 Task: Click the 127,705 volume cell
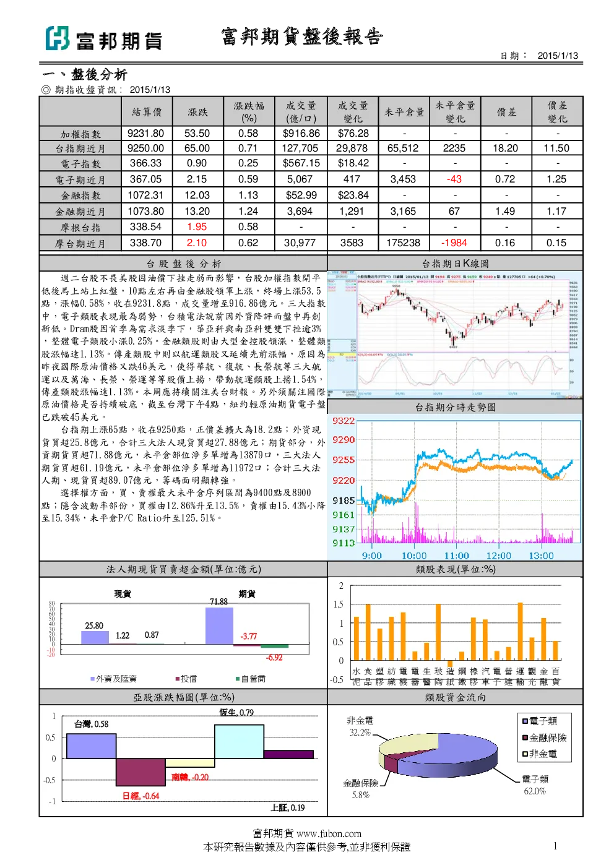(300, 148)
